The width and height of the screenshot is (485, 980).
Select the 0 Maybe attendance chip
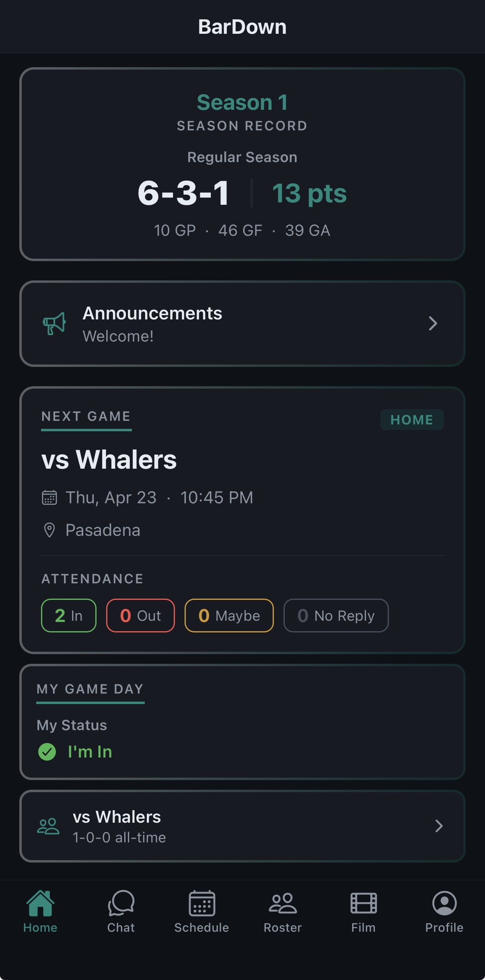coord(229,616)
